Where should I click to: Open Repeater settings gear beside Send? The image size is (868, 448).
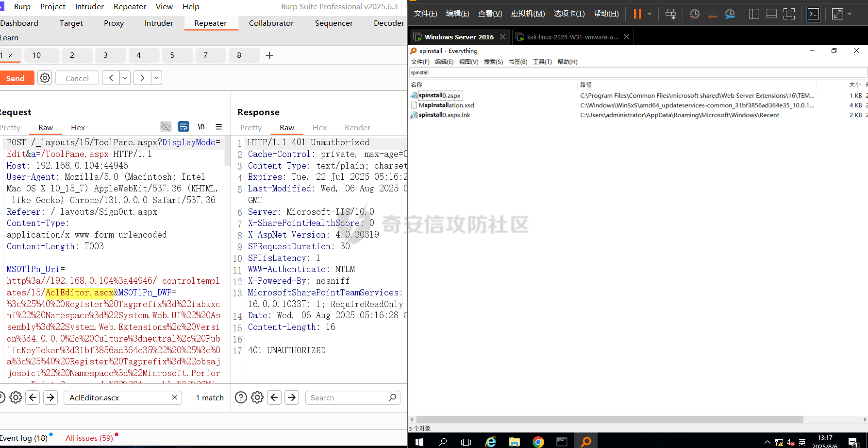click(x=45, y=78)
